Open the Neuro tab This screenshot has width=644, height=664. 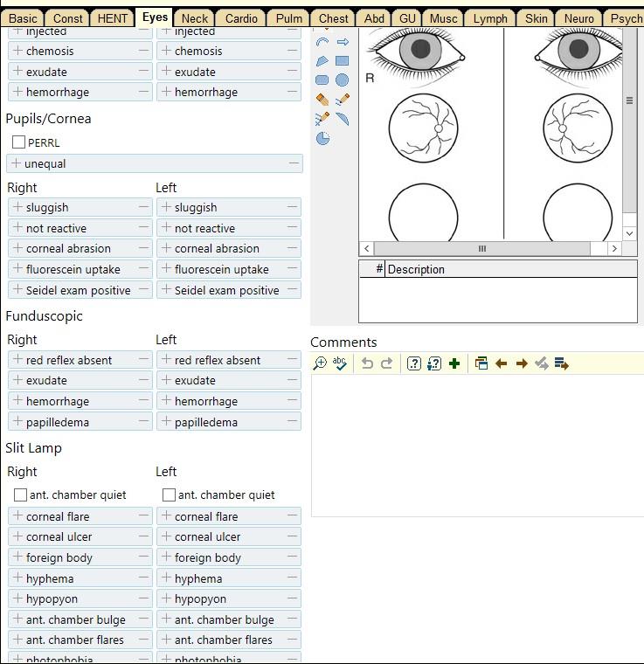[578, 18]
